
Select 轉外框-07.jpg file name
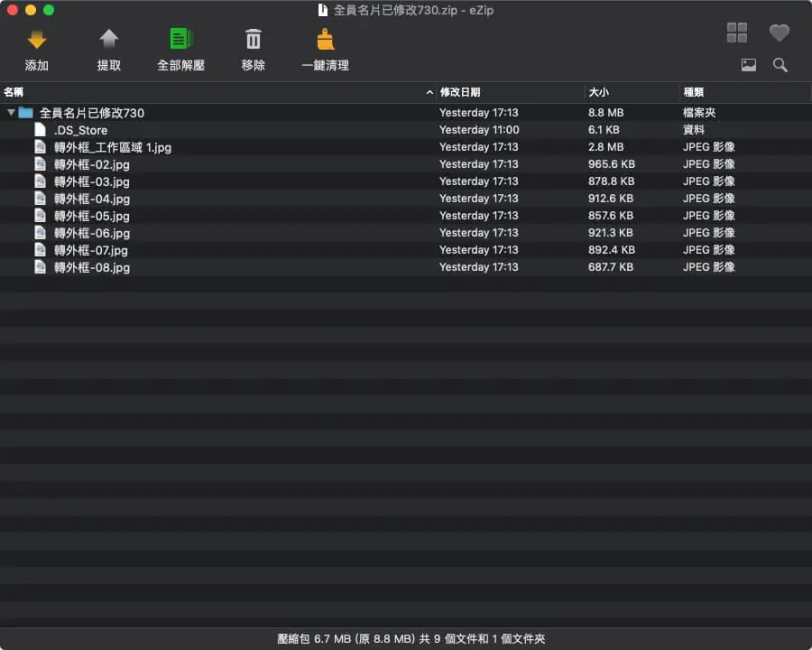point(90,250)
